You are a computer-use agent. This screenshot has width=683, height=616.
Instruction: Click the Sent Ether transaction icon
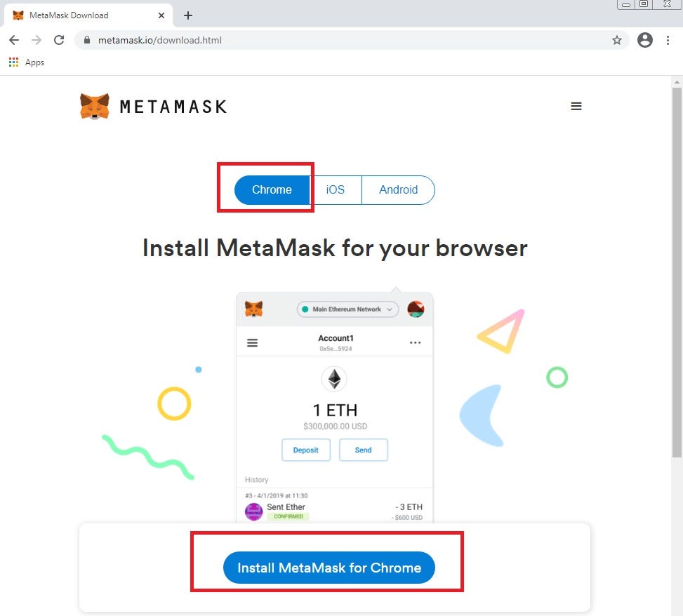coord(253,511)
